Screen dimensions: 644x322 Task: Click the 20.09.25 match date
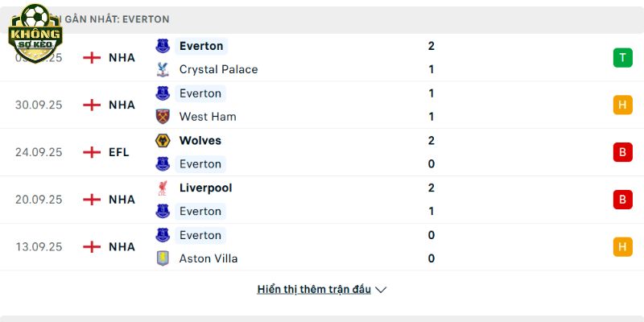coord(39,200)
